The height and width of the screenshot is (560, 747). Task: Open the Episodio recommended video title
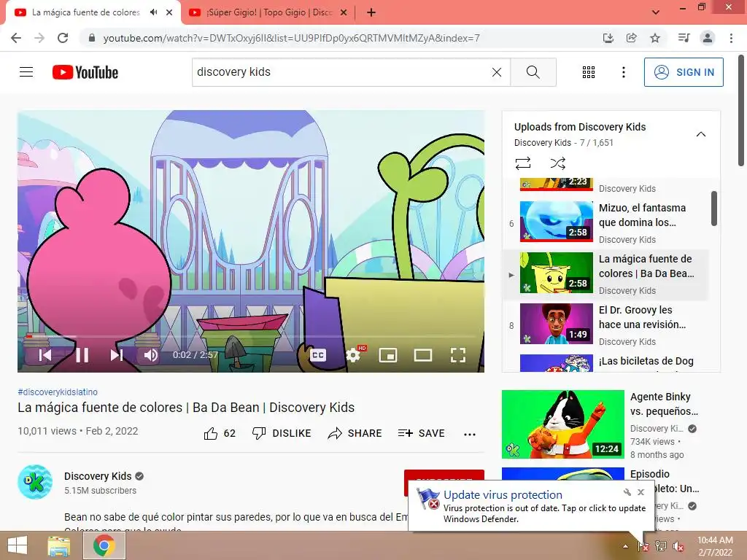(x=664, y=481)
